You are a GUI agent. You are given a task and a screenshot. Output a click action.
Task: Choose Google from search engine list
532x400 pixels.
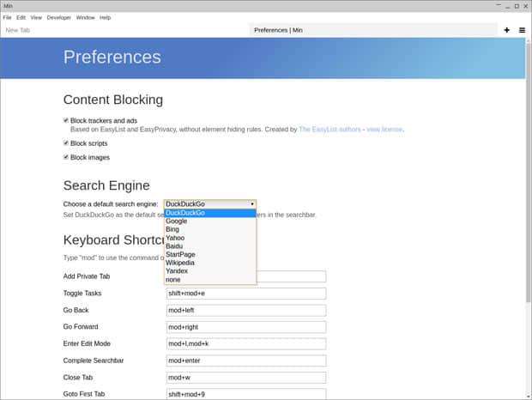pyautogui.click(x=177, y=221)
